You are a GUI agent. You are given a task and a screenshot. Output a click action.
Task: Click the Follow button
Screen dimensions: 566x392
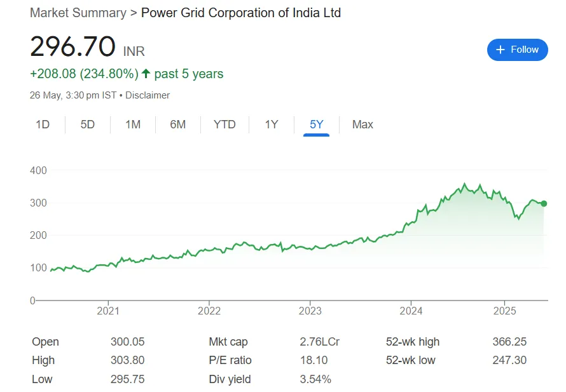[x=517, y=50]
